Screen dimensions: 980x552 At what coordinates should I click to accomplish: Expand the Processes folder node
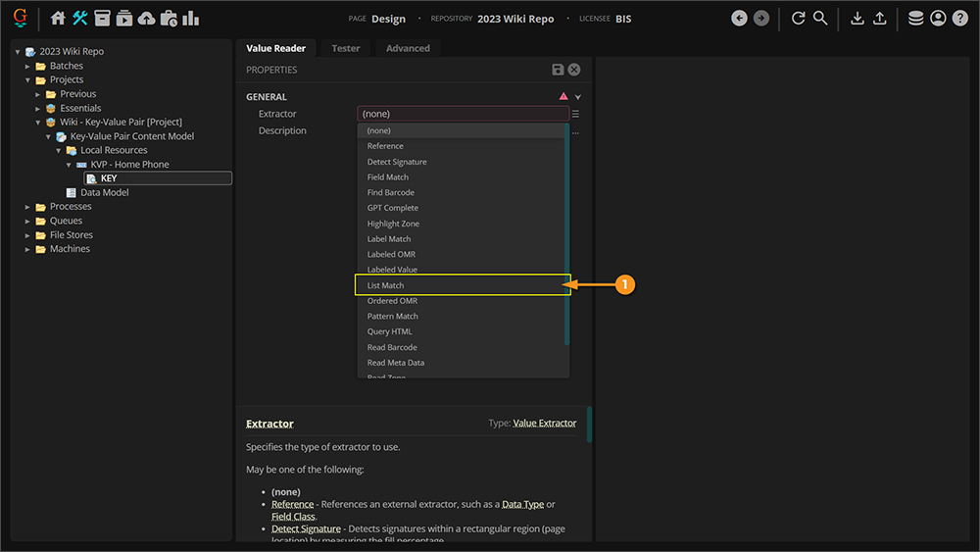pyautogui.click(x=28, y=207)
